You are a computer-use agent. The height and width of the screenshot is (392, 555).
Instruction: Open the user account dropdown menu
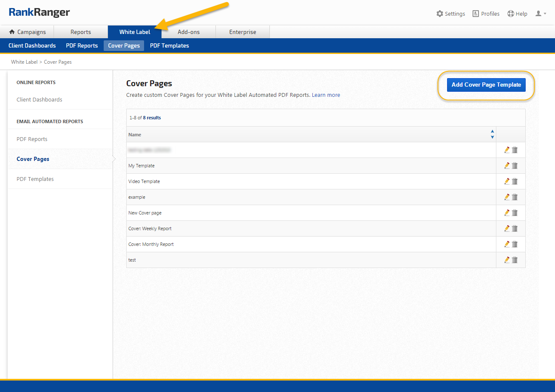[541, 14]
